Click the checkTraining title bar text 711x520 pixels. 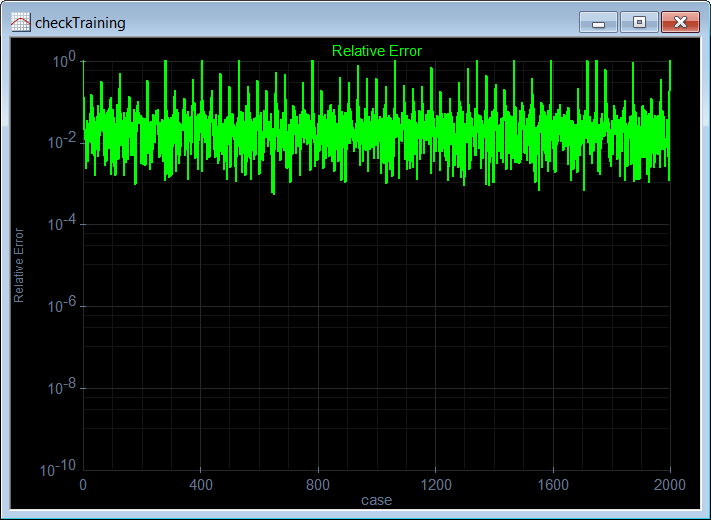click(x=80, y=23)
